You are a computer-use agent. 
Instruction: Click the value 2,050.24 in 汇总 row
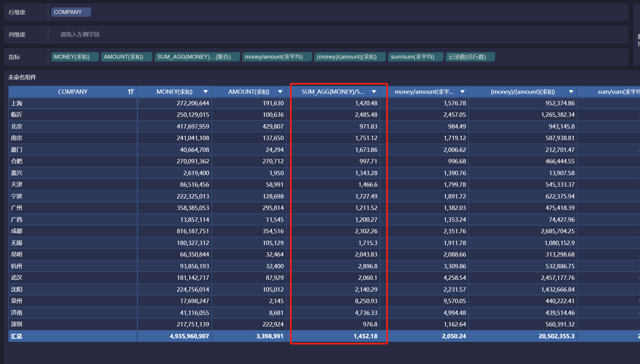(x=454, y=336)
